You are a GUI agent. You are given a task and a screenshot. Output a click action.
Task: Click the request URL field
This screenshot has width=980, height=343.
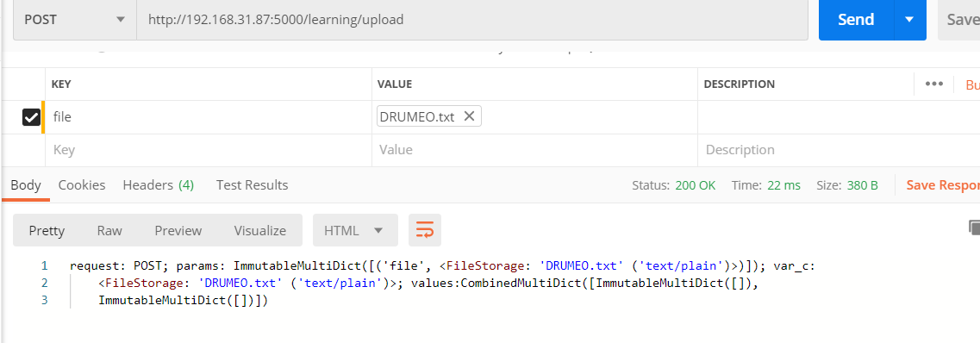472,20
